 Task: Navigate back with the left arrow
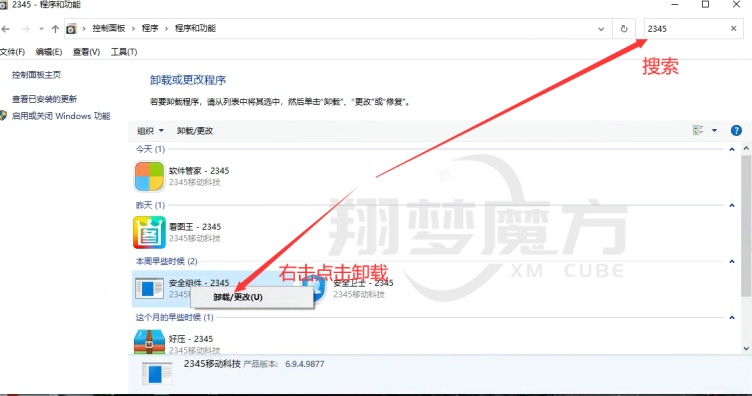click(6, 29)
